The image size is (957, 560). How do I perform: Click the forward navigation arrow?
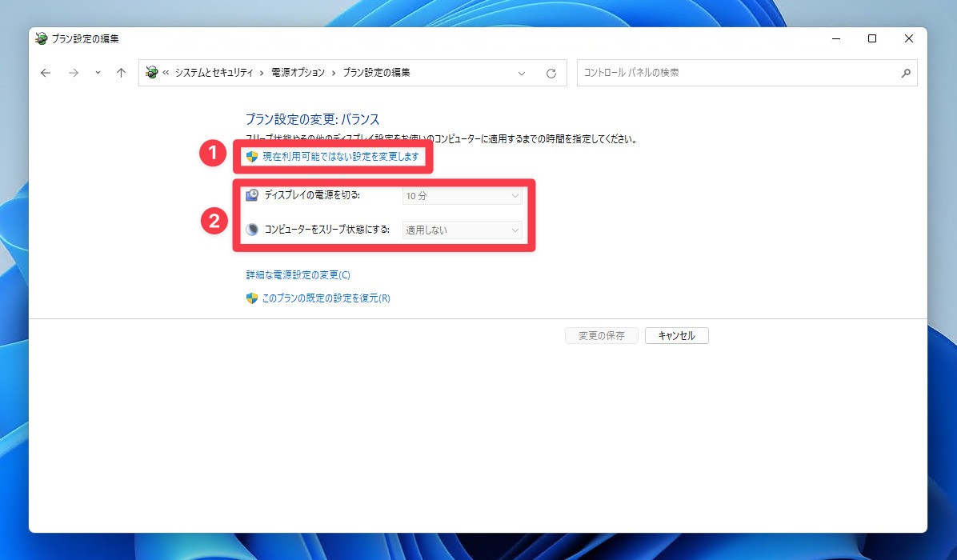click(x=74, y=74)
